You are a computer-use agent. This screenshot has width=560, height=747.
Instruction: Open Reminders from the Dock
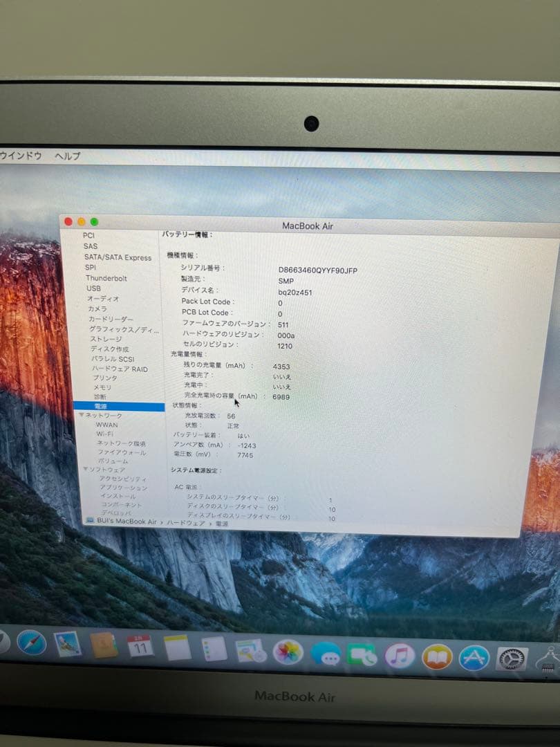[213, 650]
